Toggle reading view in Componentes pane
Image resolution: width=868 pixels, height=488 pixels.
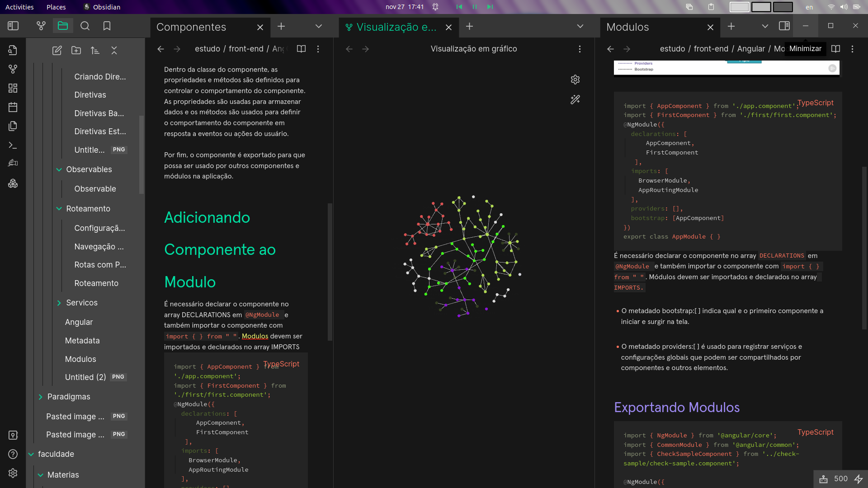click(x=301, y=49)
